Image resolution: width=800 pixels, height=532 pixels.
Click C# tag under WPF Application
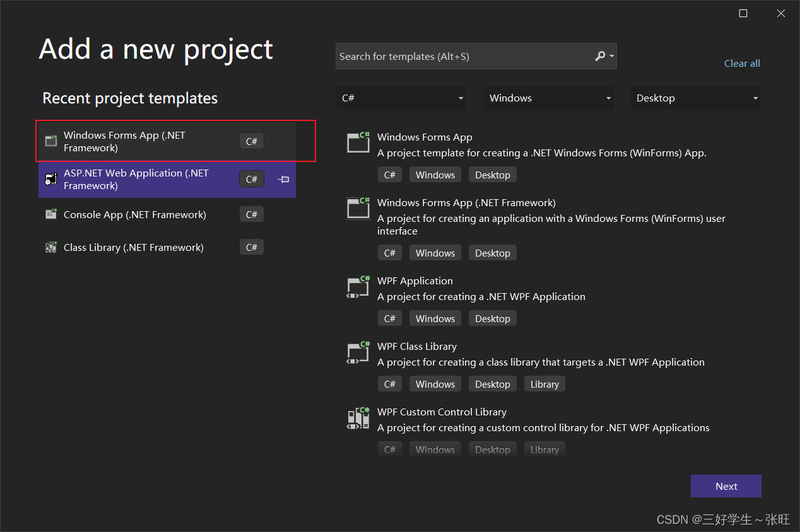tap(390, 318)
